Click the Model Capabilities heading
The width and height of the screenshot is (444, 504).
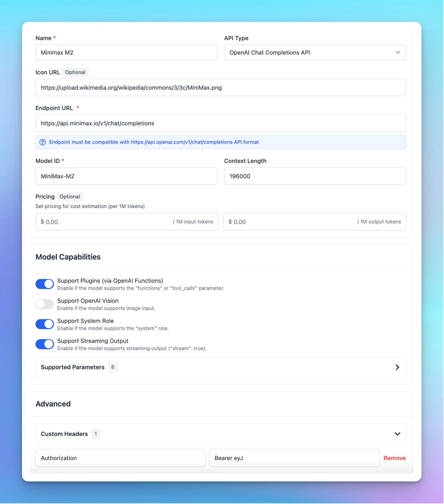coord(68,257)
